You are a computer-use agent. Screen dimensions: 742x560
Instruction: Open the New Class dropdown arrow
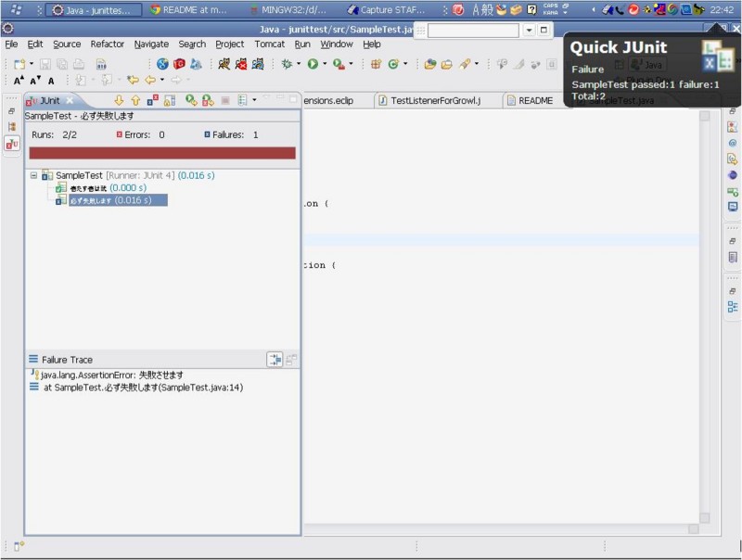pos(405,63)
